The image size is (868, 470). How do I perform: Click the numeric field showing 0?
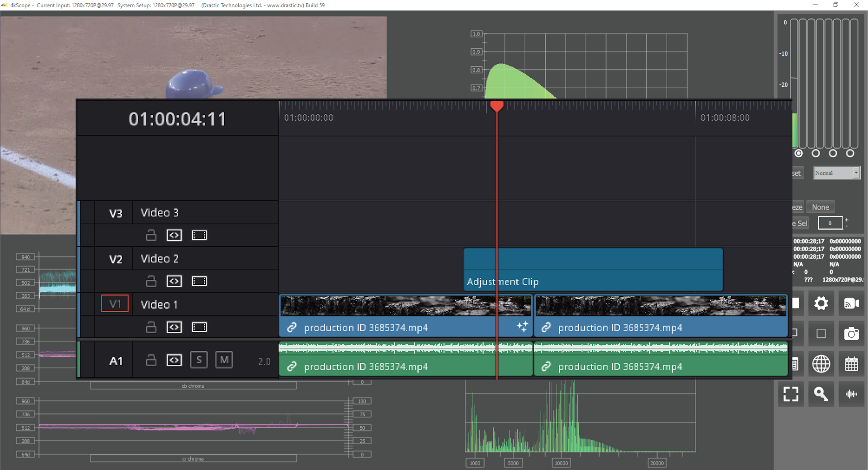pyautogui.click(x=830, y=223)
